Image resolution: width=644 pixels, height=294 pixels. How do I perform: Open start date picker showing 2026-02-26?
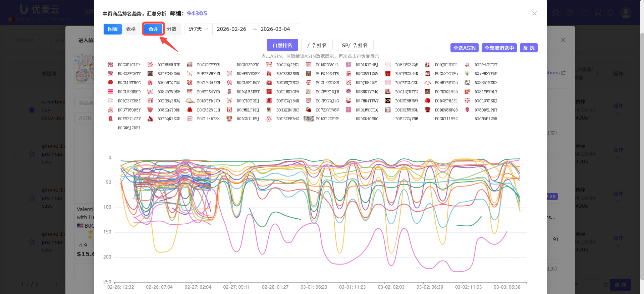tap(231, 29)
